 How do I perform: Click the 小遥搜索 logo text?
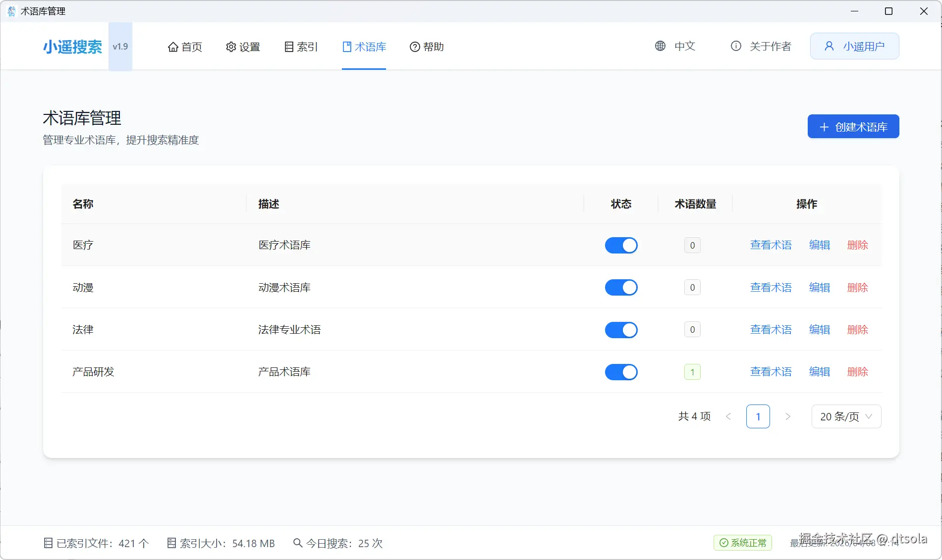72,47
